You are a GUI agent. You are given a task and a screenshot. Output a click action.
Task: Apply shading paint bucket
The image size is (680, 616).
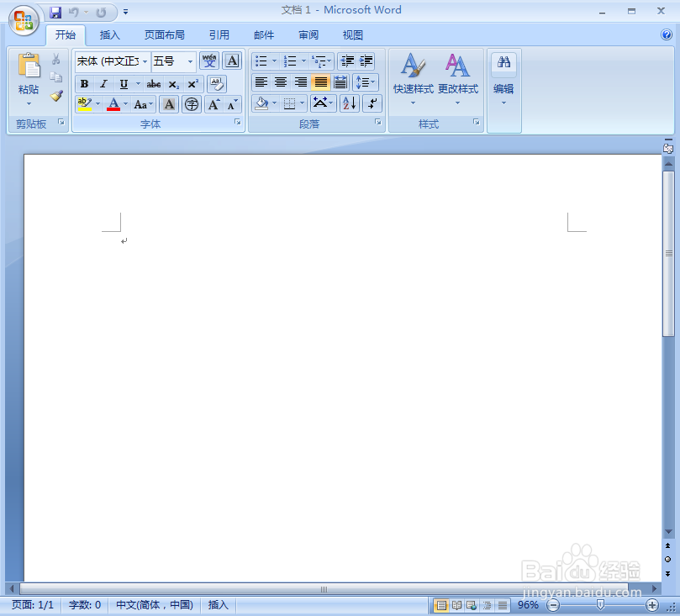tap(261, 103)
